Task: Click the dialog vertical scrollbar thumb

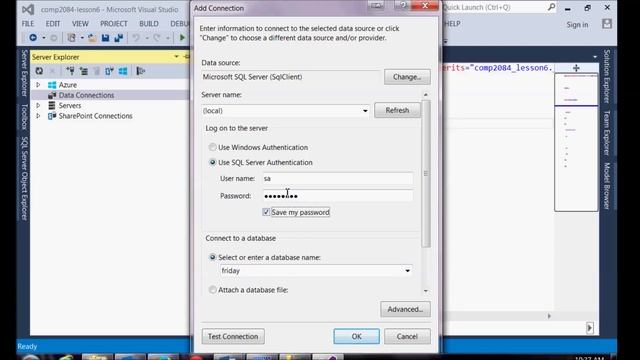Action: click(x=426, y=173)
